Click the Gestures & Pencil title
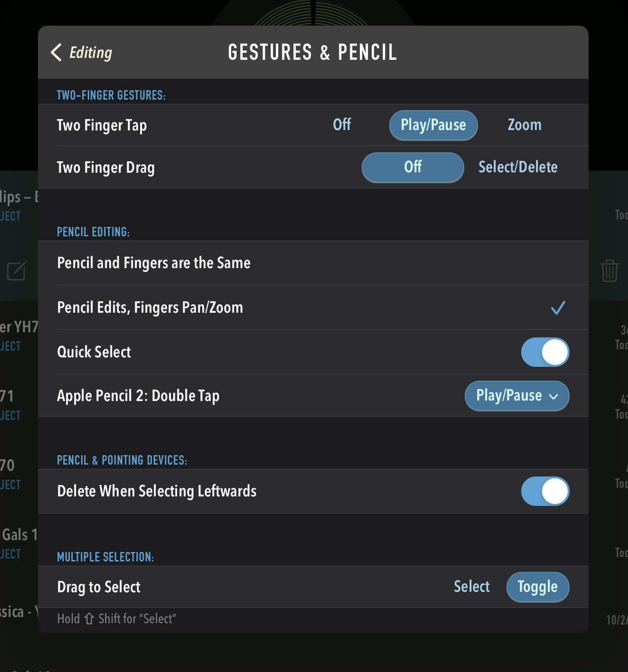The image size is (628, 672). click(312, 52)
